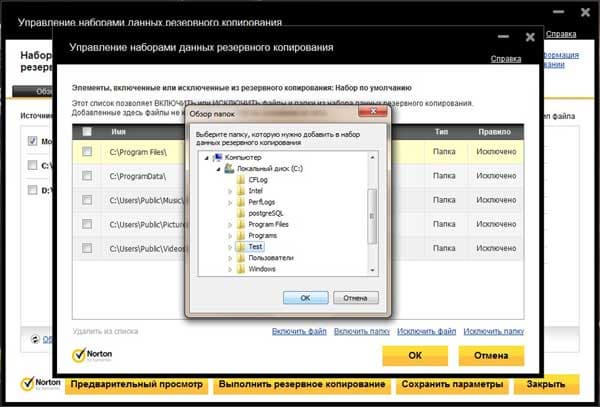600x407 pixels.
Task: Open the Справка link in back window
Action: [561, 34]
